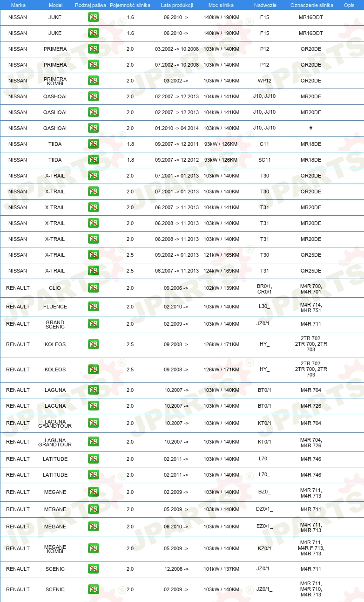Click the Model column header

(56, 5)
